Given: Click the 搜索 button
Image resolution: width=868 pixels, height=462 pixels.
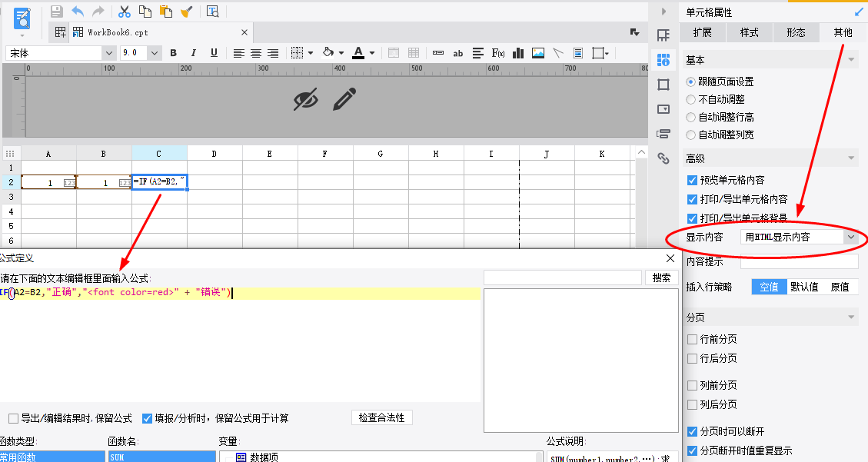Looking at the screenshot, I should click(661, 278).
